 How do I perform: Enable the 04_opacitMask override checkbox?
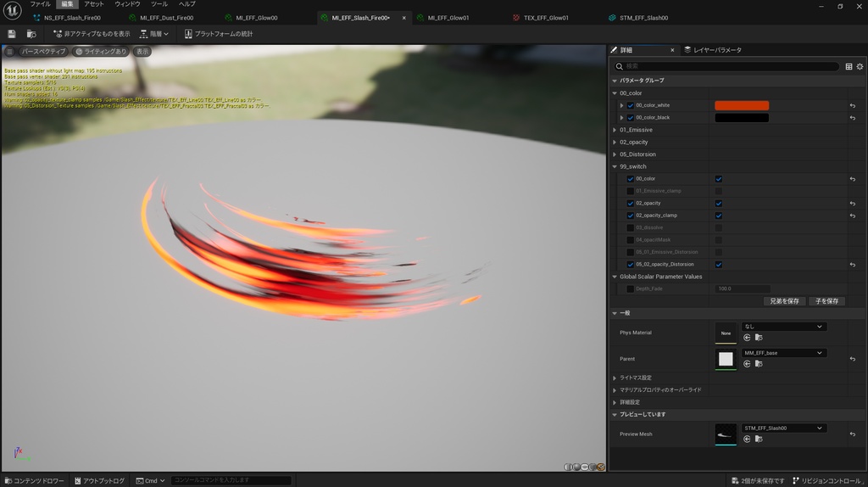click(x=630, y=240)
